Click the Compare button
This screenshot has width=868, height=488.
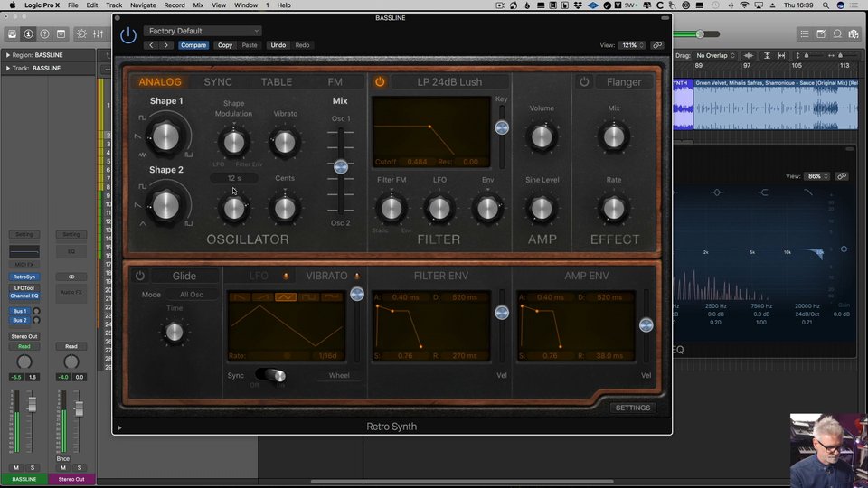(x=193, y=45)
